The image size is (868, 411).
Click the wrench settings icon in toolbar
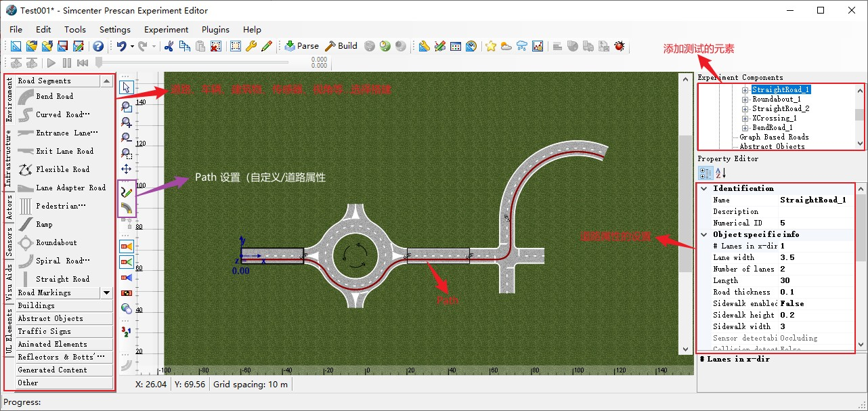pos(251,46)
